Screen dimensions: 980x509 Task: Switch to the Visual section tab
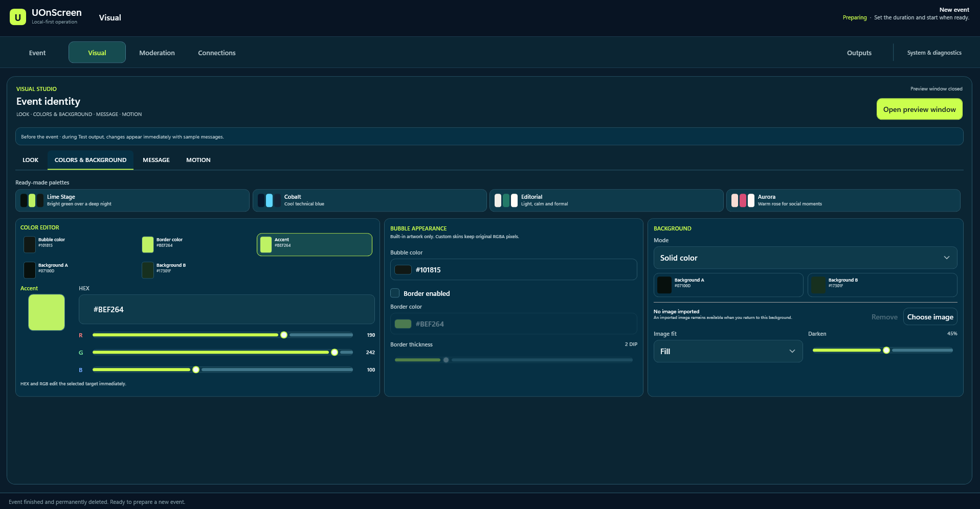coord(97,53)
